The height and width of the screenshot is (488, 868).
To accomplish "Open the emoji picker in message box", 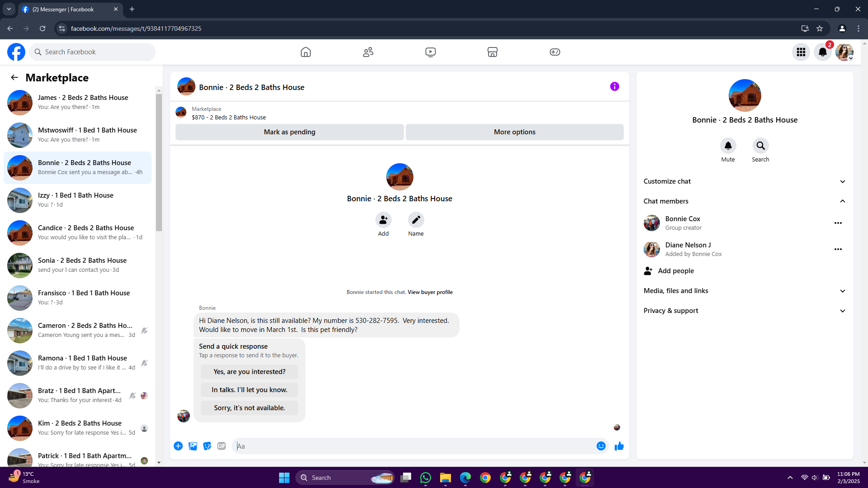I will (x=601, y=446).
